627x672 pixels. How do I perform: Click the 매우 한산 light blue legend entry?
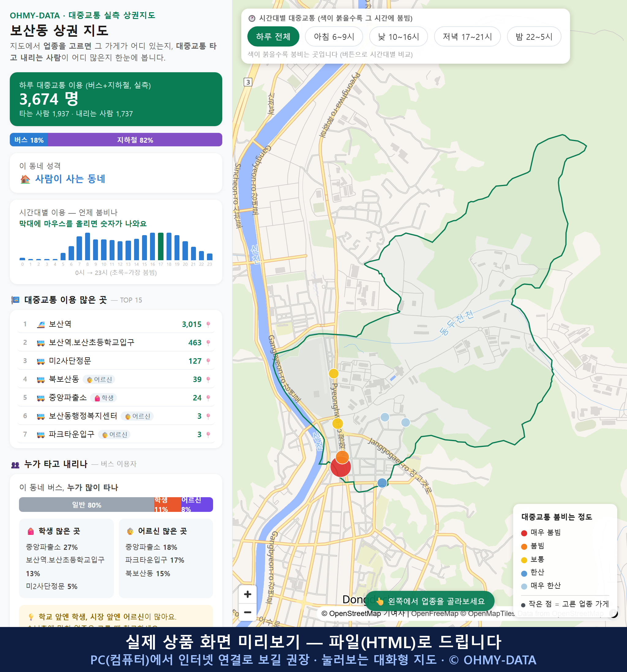(541, 586)
